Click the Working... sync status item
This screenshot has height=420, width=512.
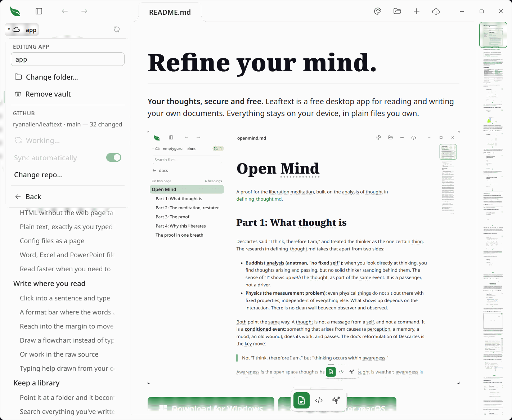(68, 140)
